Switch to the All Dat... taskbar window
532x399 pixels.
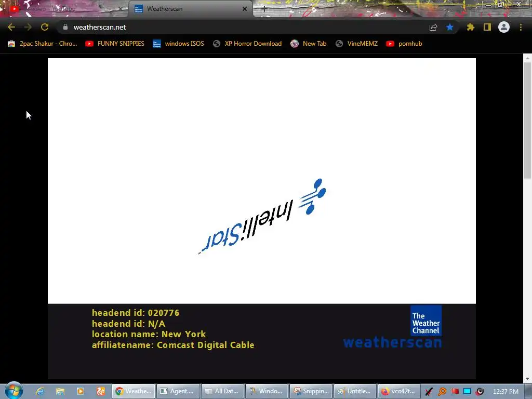222,391
